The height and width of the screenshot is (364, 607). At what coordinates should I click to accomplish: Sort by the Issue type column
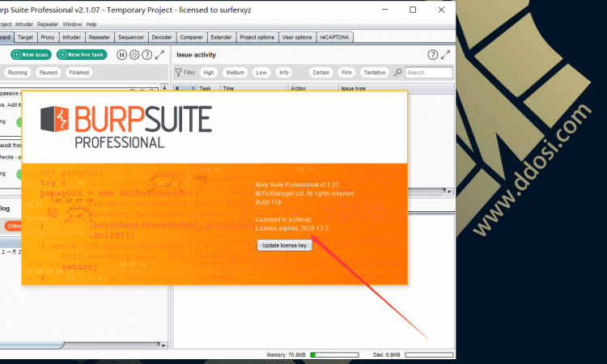coord(396,89)
